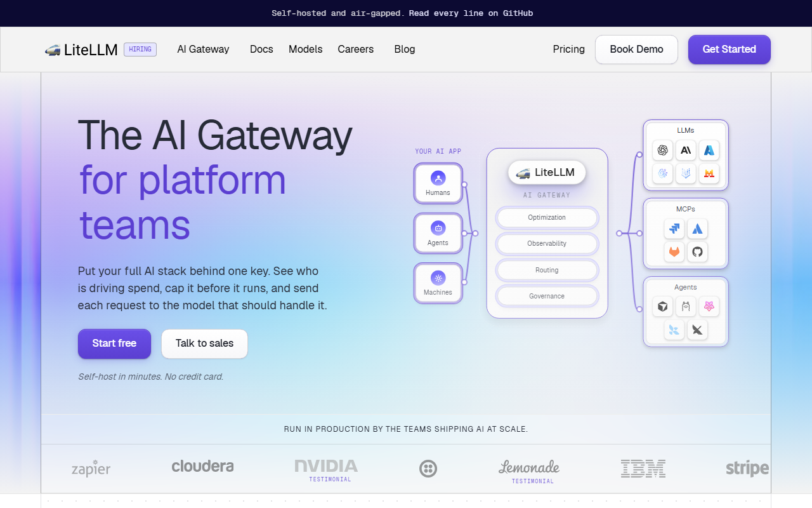Click the Book Demo button
Screen dimensions: 812x508
[636, 50]
